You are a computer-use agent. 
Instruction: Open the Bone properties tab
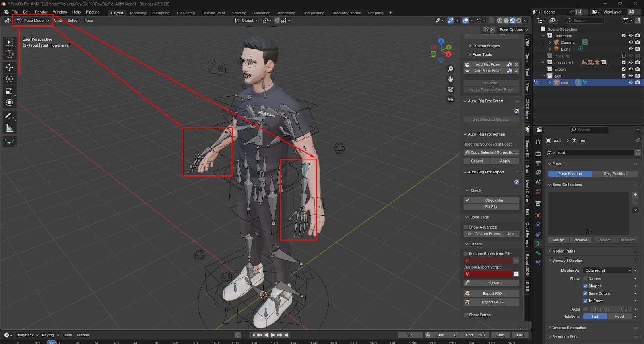[538, 253]
